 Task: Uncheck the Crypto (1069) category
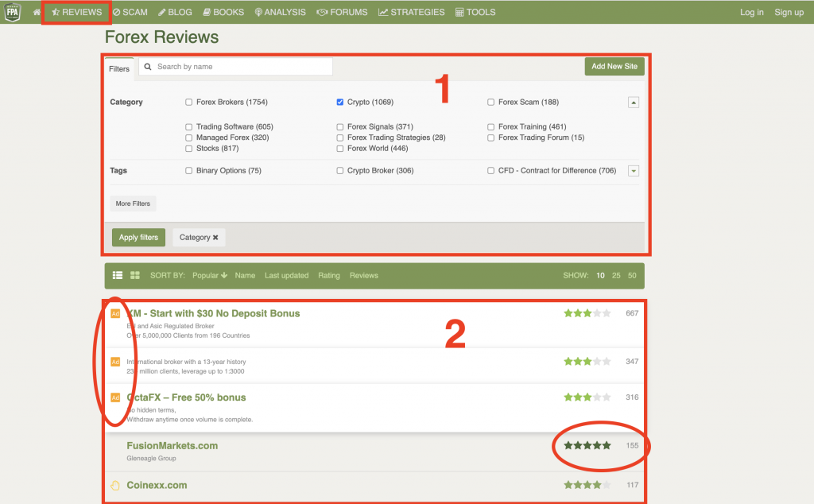coord(340,103)
